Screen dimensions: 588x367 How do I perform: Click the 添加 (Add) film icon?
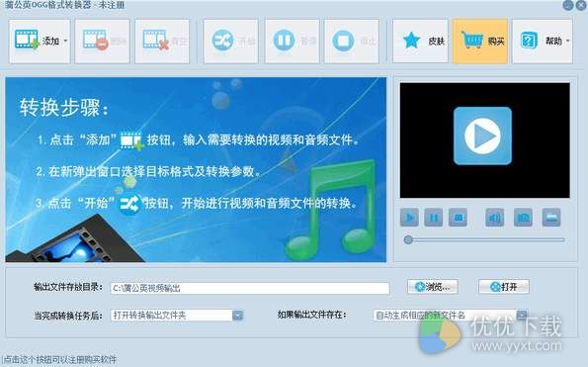click(x=27, y=40)
